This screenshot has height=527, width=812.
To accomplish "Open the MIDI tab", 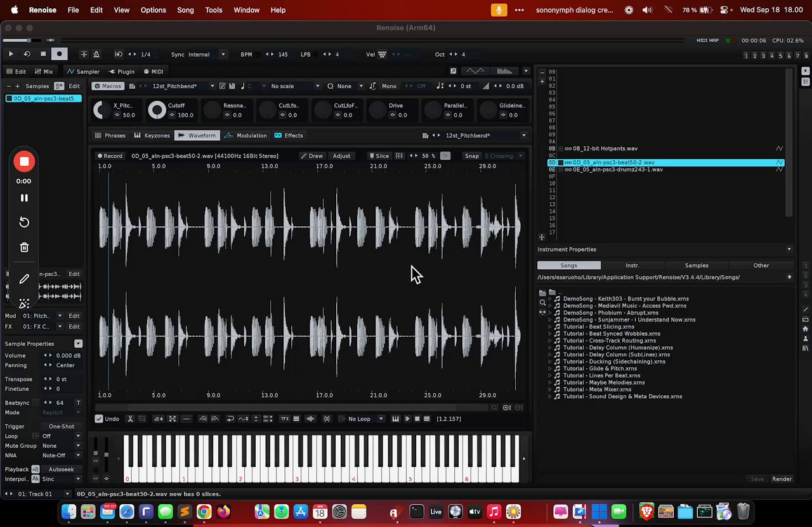I will tap(153, 72).
